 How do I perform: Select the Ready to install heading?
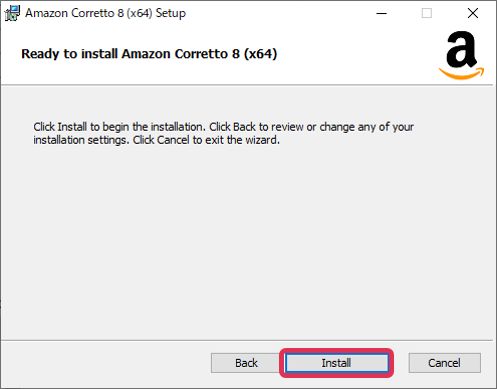pos(149,54)
